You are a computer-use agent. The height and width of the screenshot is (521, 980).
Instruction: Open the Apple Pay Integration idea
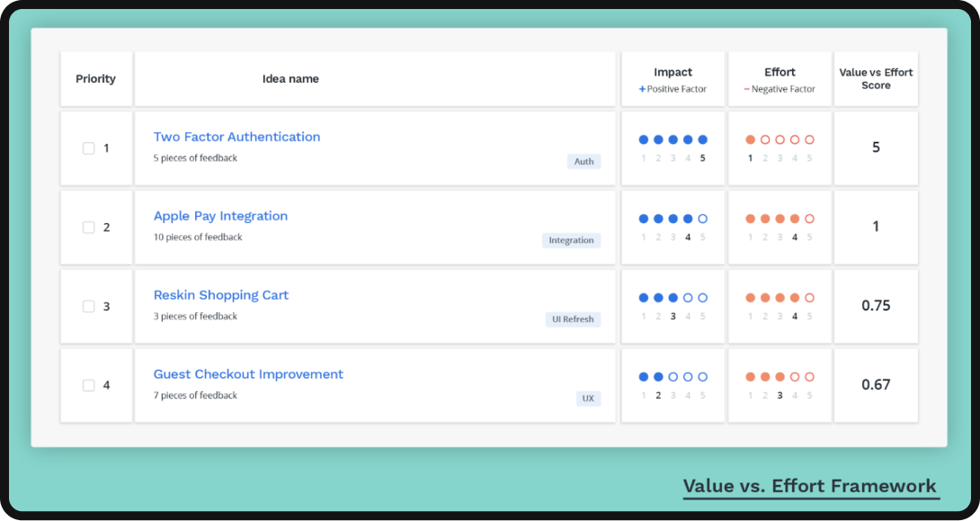click(x=220, y=216)
